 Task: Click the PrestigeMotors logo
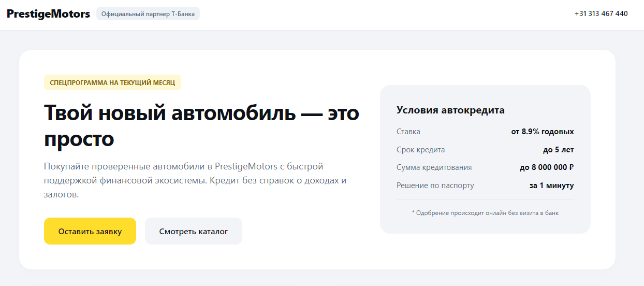point(48,14)
